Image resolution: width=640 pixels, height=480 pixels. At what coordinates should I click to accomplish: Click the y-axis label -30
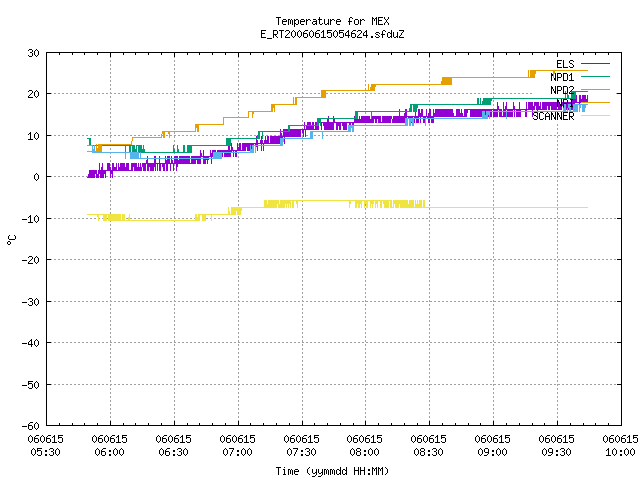tap(31, 302)
